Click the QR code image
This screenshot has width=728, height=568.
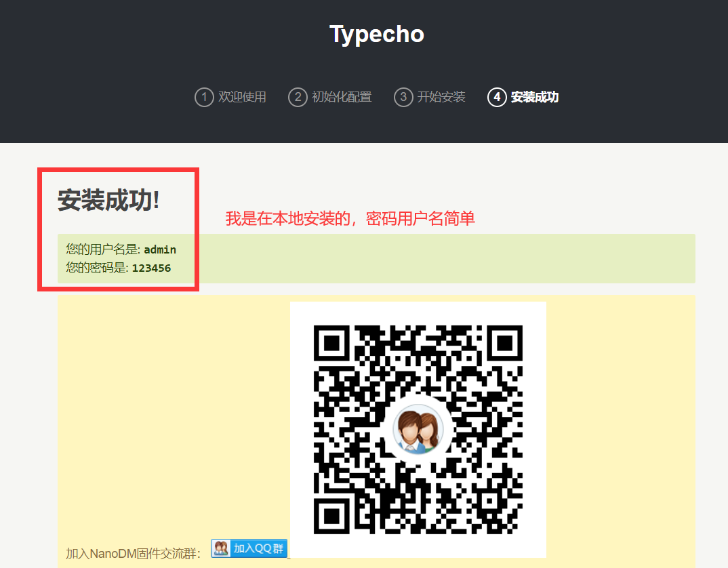click(418, 430)
